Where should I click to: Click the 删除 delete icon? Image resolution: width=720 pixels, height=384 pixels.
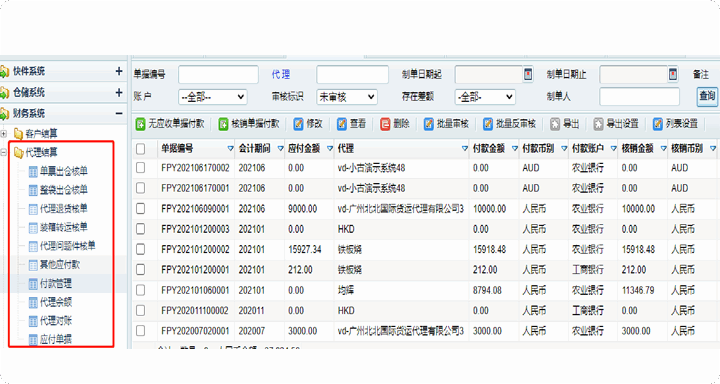[x=385, y=124]
